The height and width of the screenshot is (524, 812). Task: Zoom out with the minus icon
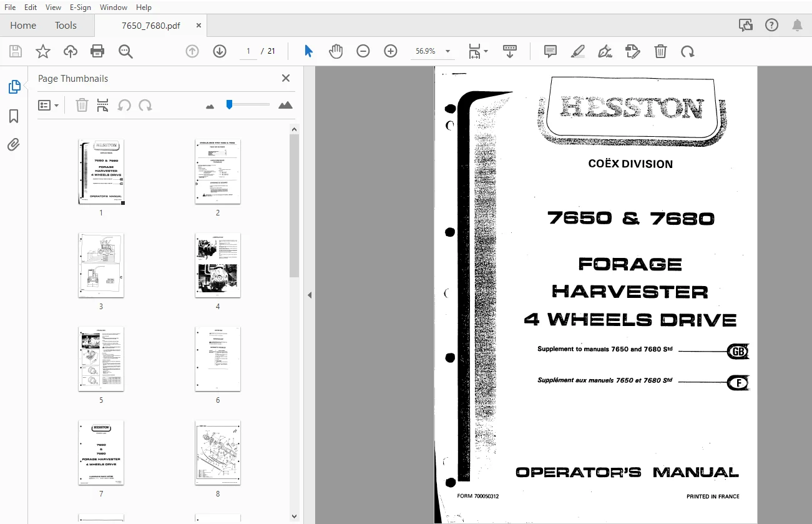[363, 51]
